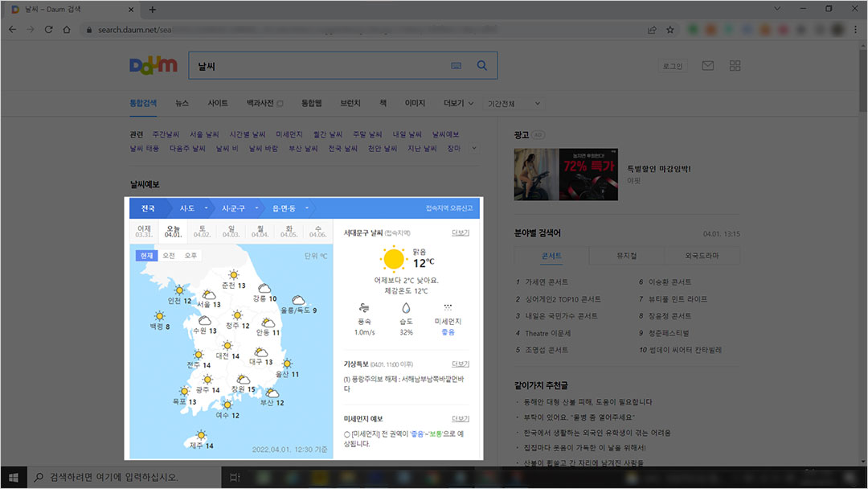The image size is (868, 489).
Task: Open the 가세연 콘서트 keyword link
Action: point(547,281)
